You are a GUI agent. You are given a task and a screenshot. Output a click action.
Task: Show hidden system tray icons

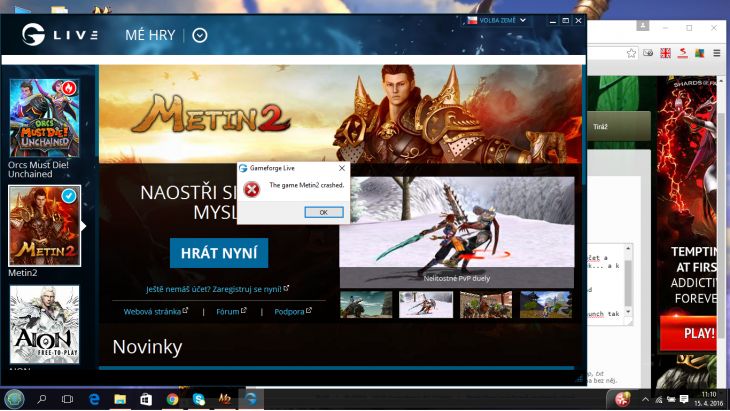point(645,399)
